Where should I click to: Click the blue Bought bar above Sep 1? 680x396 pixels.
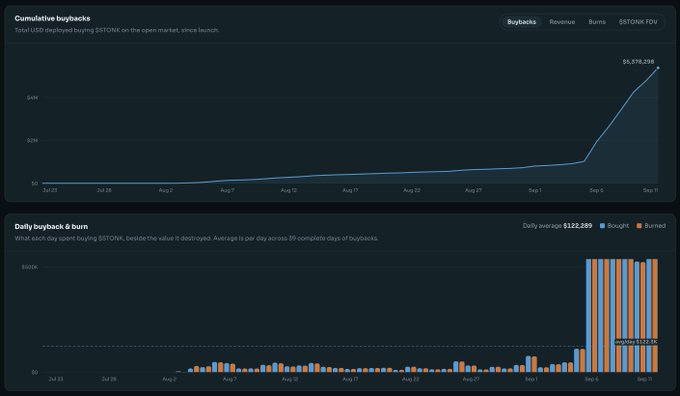pos(528,364)
